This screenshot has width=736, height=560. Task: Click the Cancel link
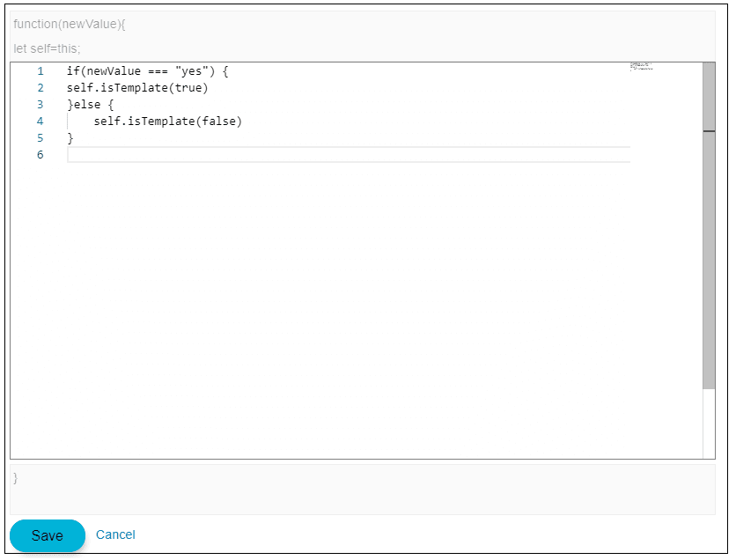(115, 535)
